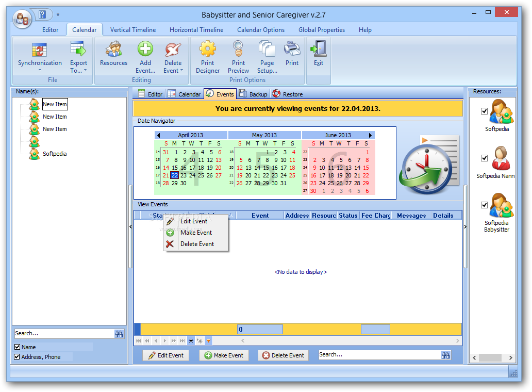The height and width of the screenshot is (392, 532).
Task: Click the help question mark icon in title bar
Action: 42,14
